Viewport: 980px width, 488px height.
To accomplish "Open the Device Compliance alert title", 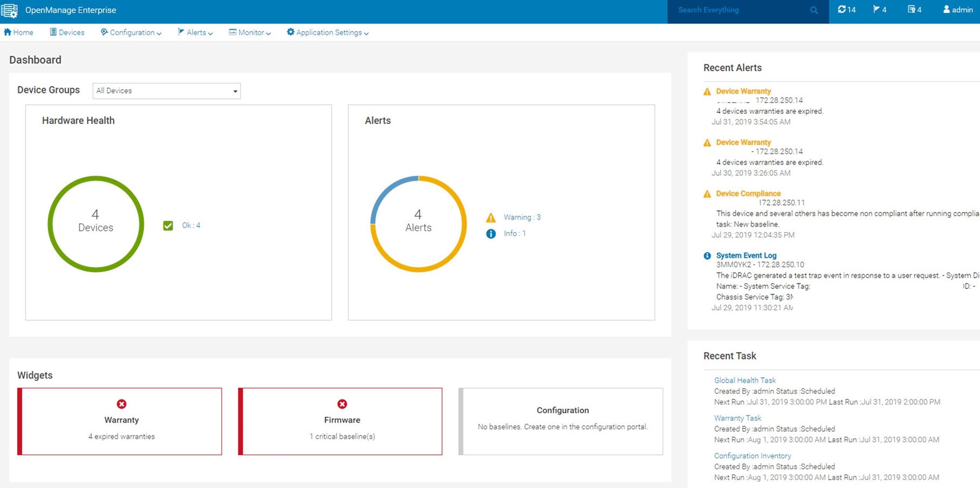I will click(x=748, y=193).
